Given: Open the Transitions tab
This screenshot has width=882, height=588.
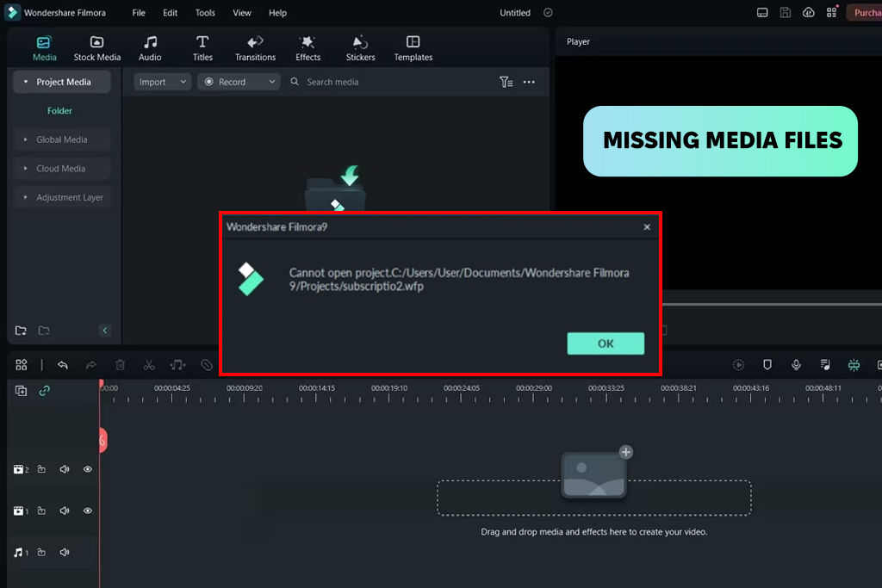Looking at the screenshot, I should [255, 48].
